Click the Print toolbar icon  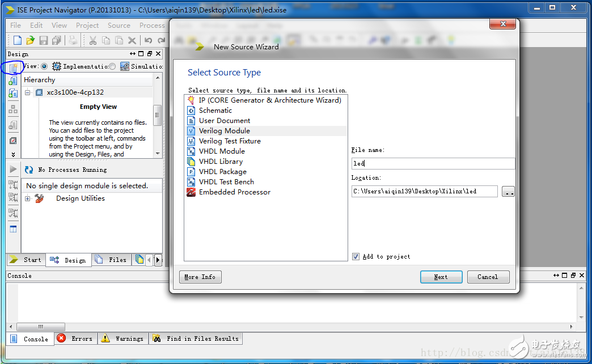click(73, 40)
